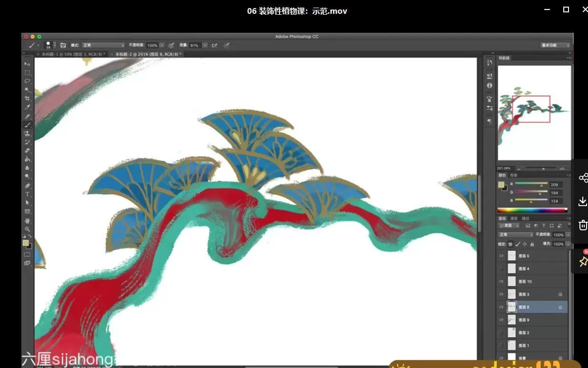Click the airbrush icon in options bar
This screenshot has width=588, height=368.
pos(215,45)
